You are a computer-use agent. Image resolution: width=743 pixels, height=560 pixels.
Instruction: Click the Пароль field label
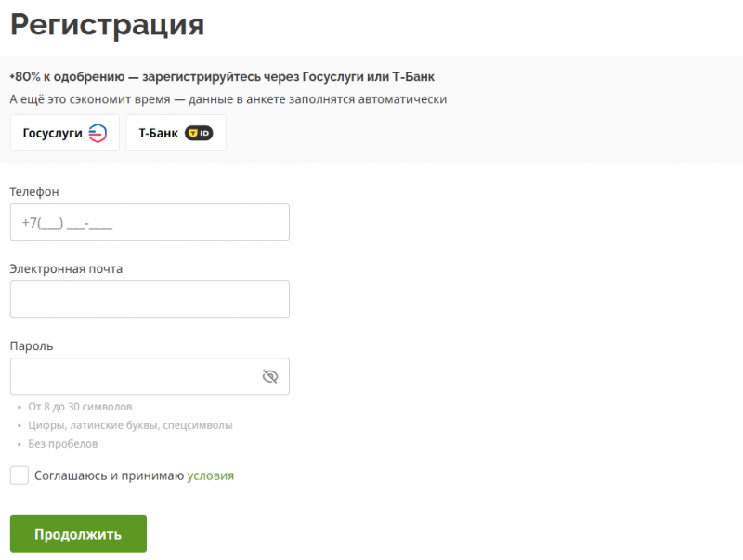click(x=32, y=345)
